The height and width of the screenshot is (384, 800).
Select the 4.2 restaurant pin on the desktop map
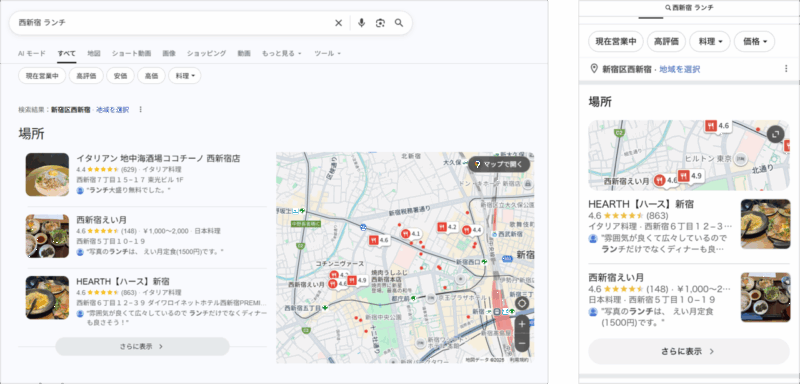pyautogui.click(x=447, y=227)
